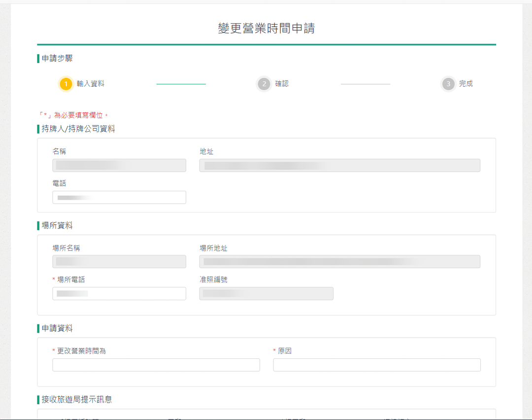Click the step 1 輸入資料 circle icon

(x=66, y=84)
